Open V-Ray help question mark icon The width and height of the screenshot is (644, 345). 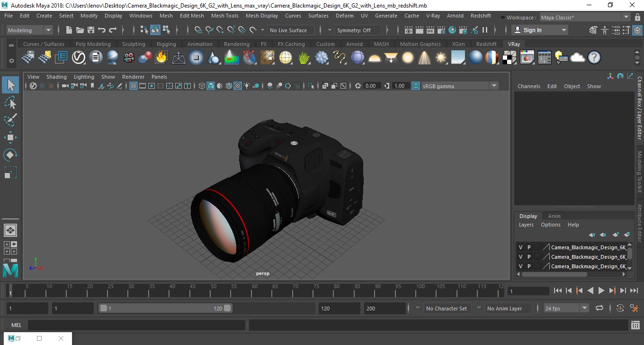pyautogui.click(x=594, y=58)
